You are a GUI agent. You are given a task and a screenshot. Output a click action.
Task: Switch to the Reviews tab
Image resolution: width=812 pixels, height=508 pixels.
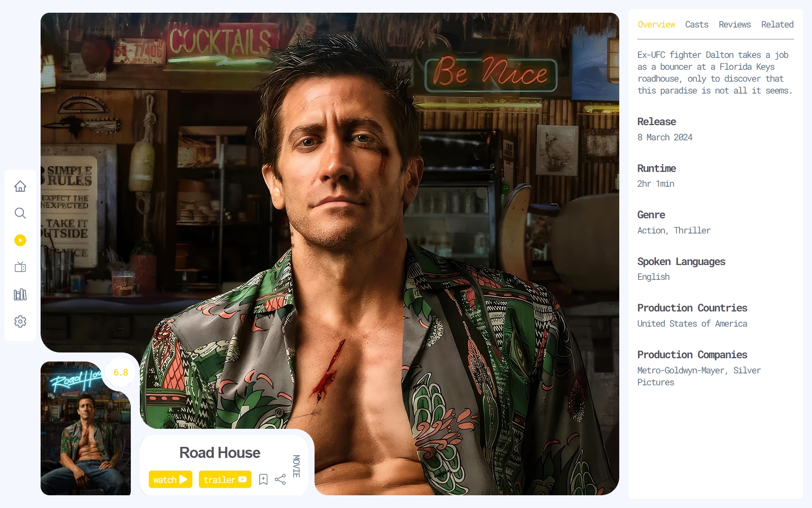(734, 25)
